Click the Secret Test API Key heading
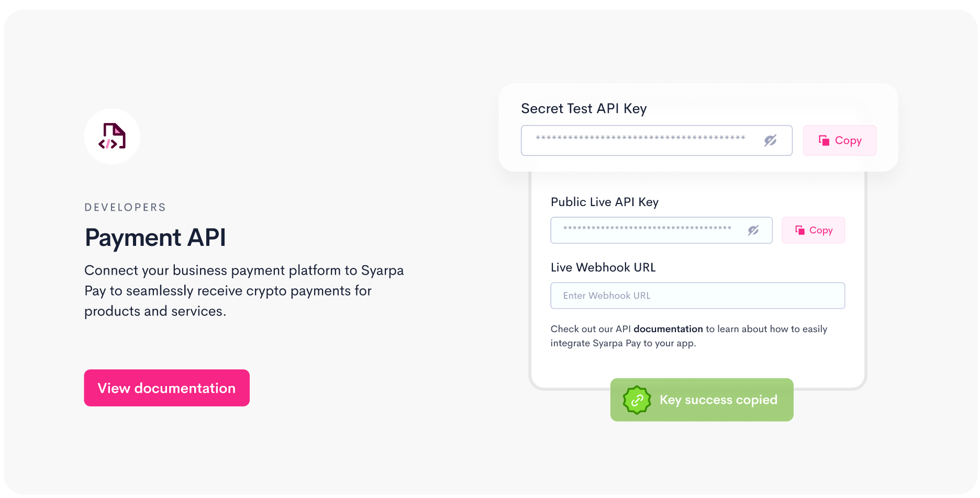The image size is (980, 498). (584, 109)
